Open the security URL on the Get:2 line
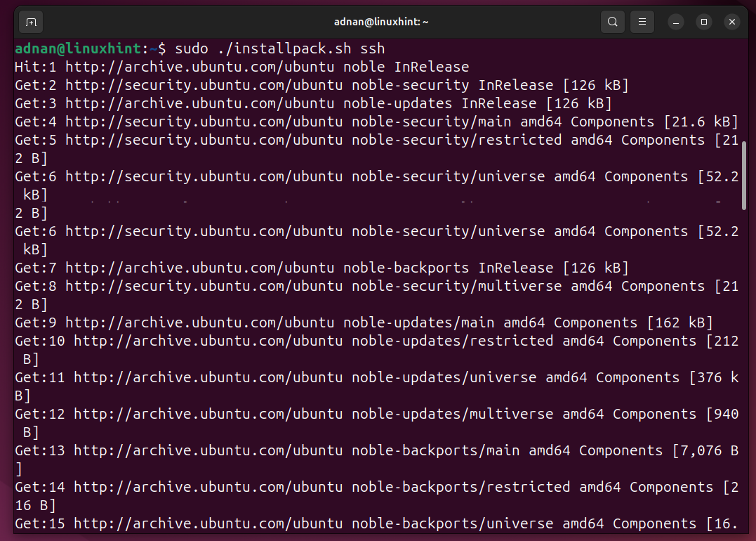This screenshot has height=541, width=756. tap(204, 86)
